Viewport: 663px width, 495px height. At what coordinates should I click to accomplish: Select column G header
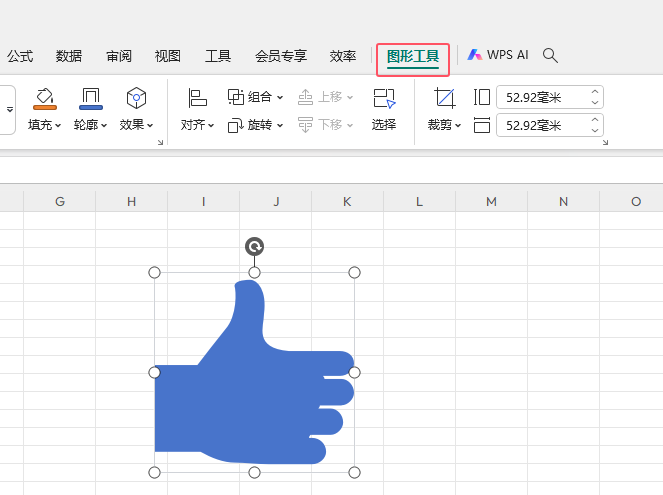pyautogui.click(x=60, y=201)
